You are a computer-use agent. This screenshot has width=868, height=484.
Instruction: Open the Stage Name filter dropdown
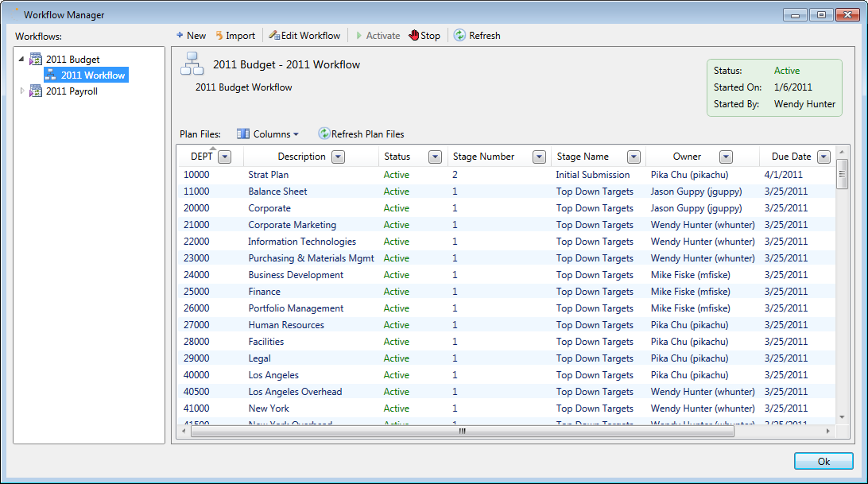[634, 157]
